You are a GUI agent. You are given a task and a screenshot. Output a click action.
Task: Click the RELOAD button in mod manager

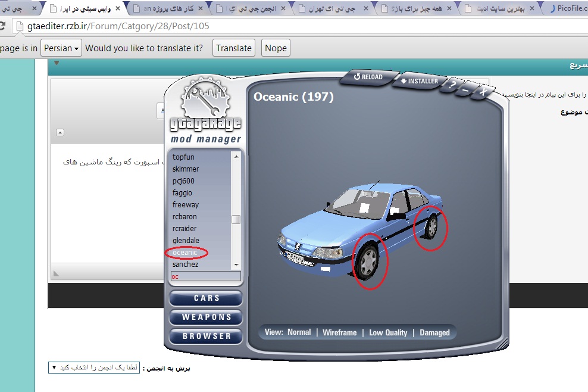368,77
